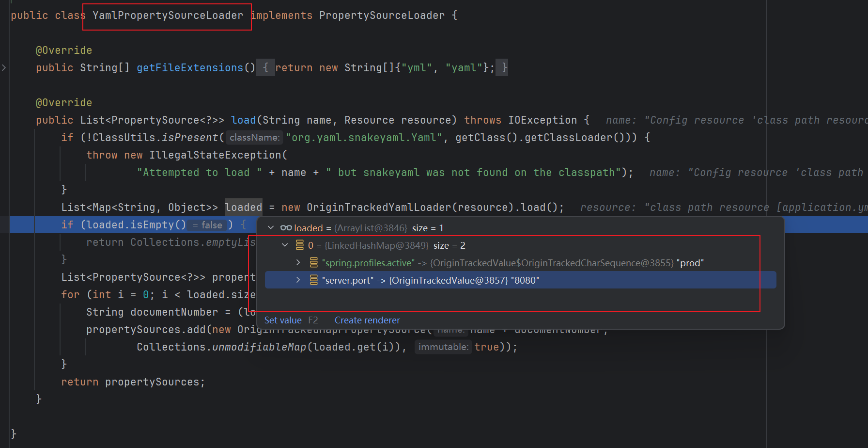Click the opening brace folded placeholder of getFileExtensions
868x448 pixels.
pyautogui.click(x=265, y=68)
